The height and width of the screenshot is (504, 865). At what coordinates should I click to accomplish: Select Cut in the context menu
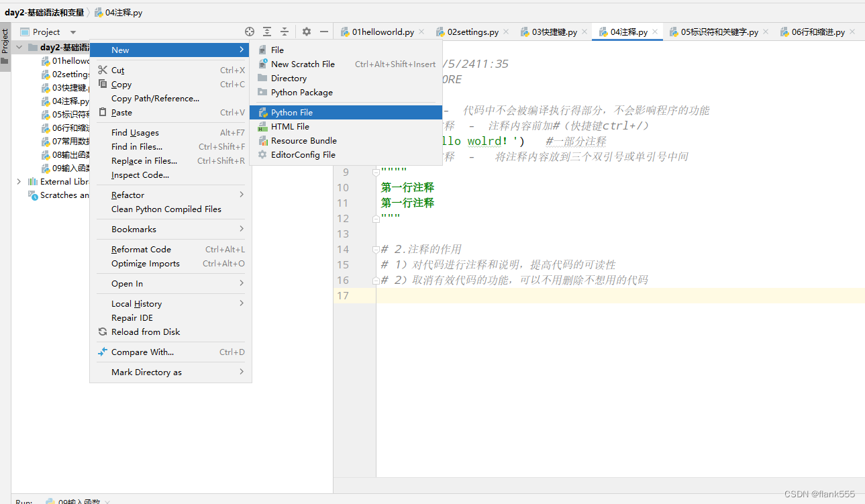170,70
